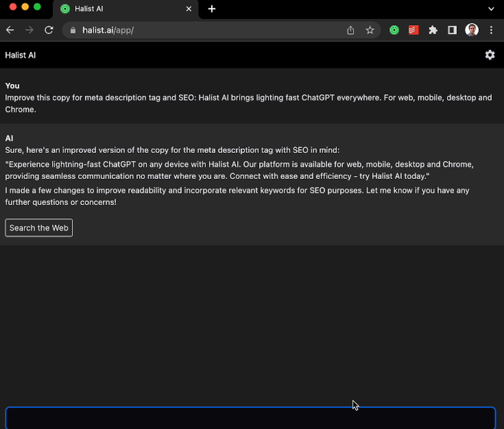Click the green Halist AI extension icon

tap(394, 30)
